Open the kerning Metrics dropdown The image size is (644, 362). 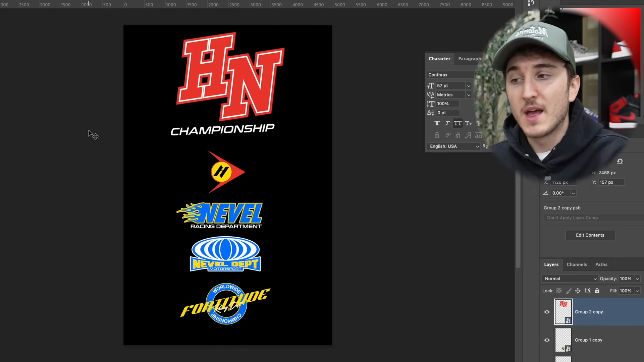(x=469, y=95)
